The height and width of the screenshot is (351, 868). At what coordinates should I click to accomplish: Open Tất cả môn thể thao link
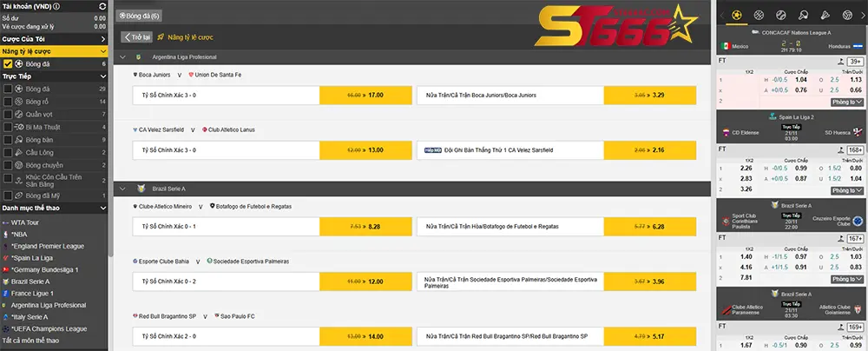30,341
